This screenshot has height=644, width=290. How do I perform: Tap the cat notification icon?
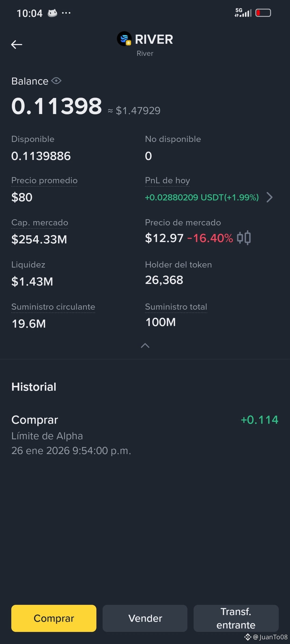click(x=52, y=13)
